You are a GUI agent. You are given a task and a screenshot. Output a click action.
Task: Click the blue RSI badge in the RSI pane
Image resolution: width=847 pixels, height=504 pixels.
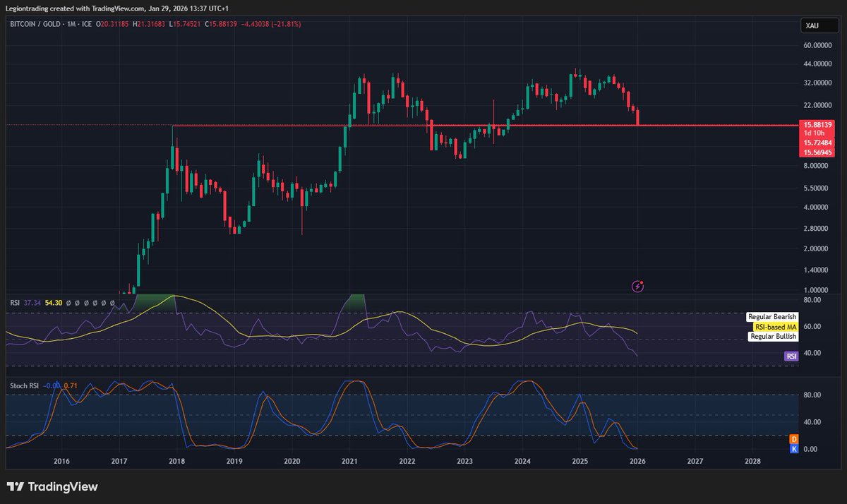[790, 356]
